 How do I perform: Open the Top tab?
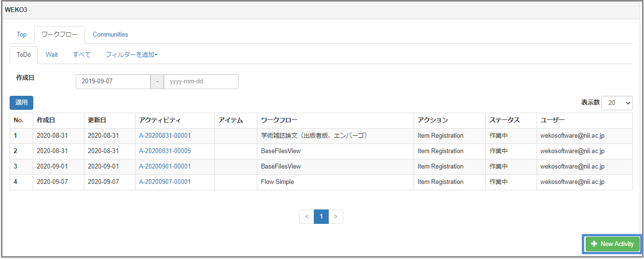click(x=22, y=35)
